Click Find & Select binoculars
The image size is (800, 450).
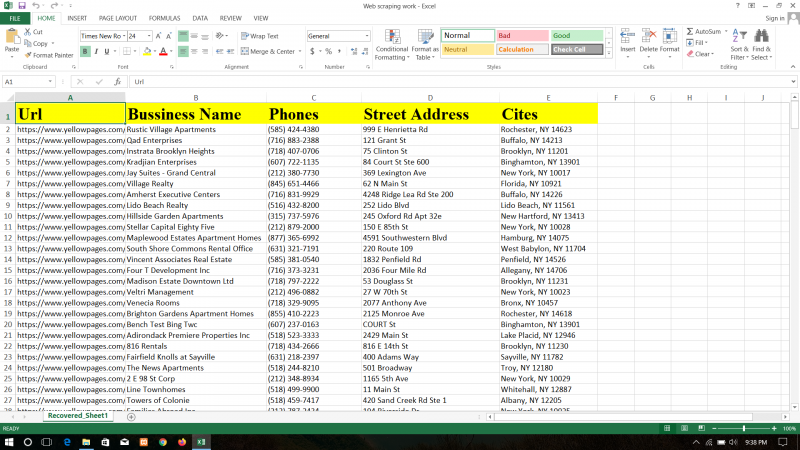[x=762, y=44]
